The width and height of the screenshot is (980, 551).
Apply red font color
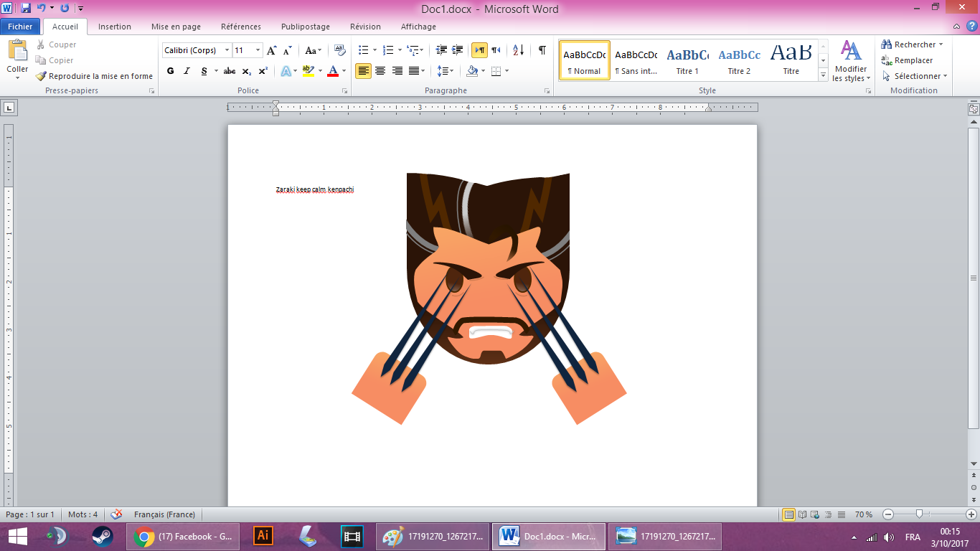(x=332, y=71)
